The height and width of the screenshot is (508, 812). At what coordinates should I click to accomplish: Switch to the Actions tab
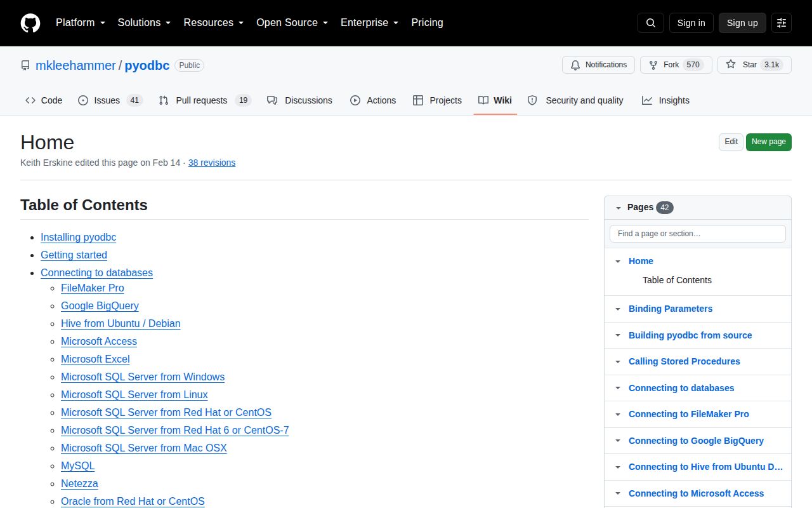[373, 100]
